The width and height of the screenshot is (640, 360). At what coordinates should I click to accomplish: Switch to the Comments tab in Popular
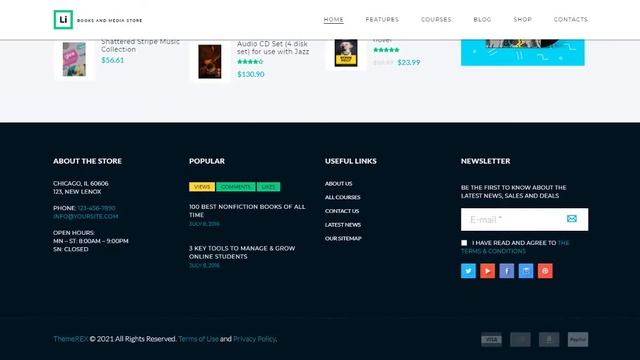pos(236,187)
